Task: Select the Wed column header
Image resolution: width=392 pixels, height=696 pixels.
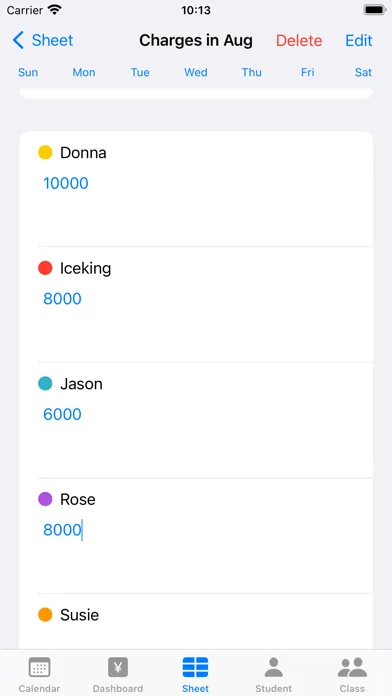Action: pos(196,72)
